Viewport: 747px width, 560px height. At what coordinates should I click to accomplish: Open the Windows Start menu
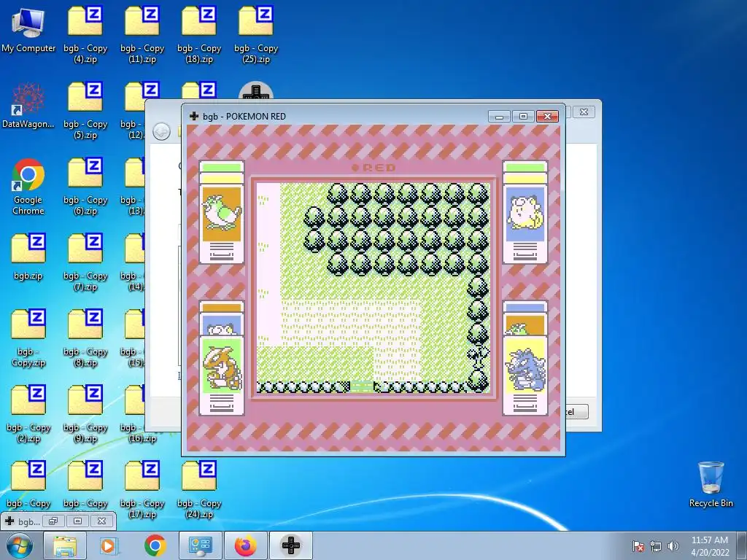point(20,545)
